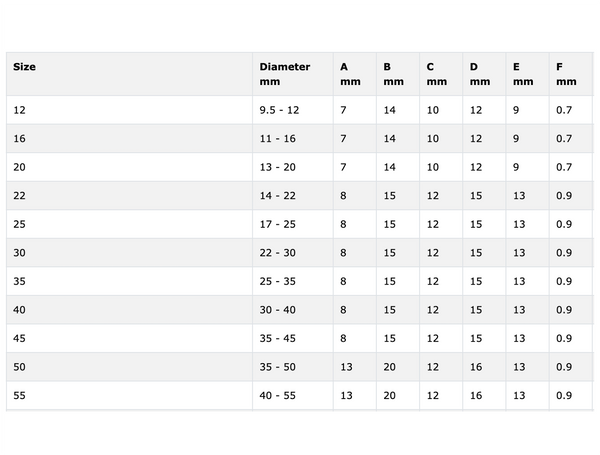Click the Size column header

coord(25,67)
